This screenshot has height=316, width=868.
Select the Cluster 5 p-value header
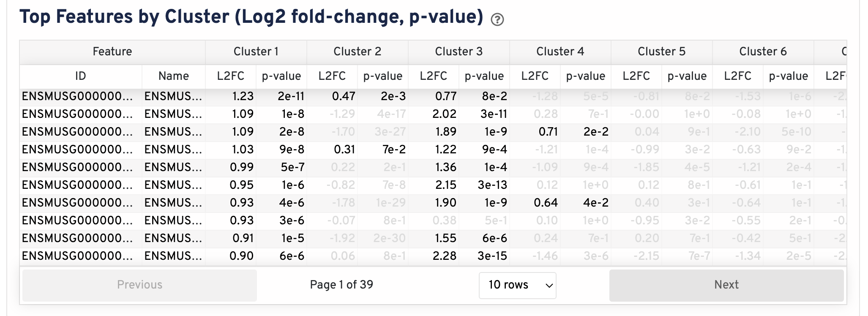click(687, 76)
